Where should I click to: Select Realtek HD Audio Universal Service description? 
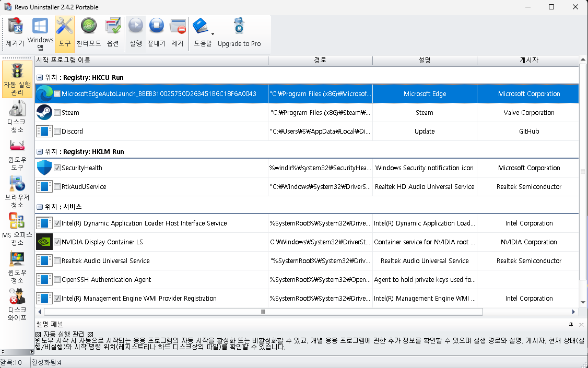pyautogui.click(x=425, y=187)
